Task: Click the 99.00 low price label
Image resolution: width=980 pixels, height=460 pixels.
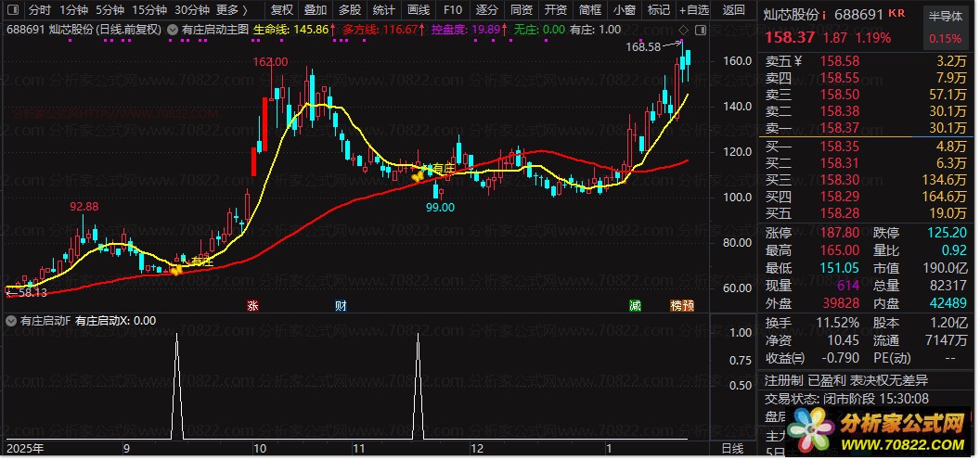Action: click(x=440, y=208)
